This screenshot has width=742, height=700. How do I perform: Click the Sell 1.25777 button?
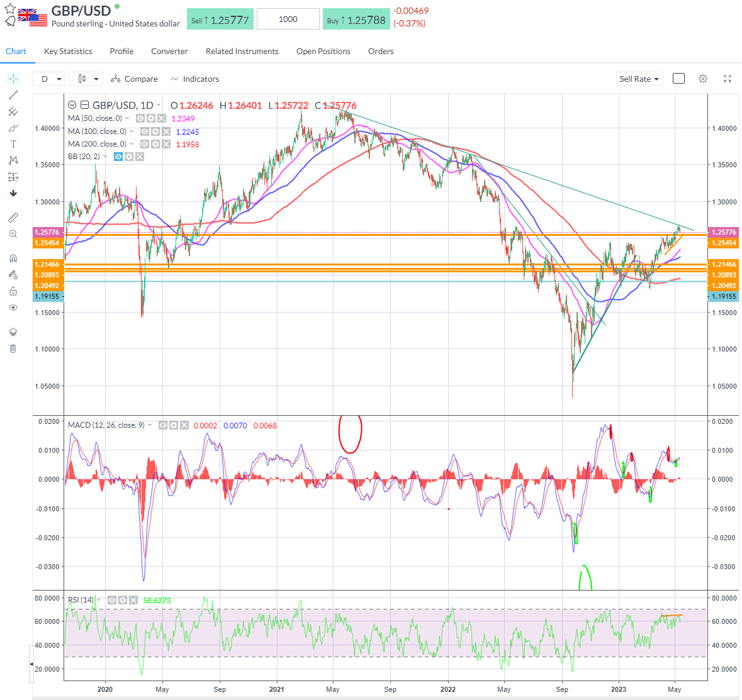pos(220,19)
